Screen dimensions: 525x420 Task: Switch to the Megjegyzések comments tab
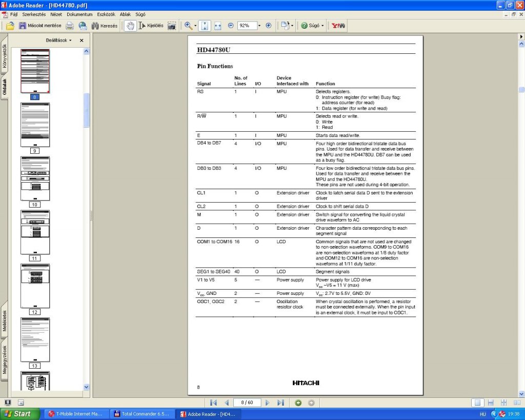click(x=4, y=359)
